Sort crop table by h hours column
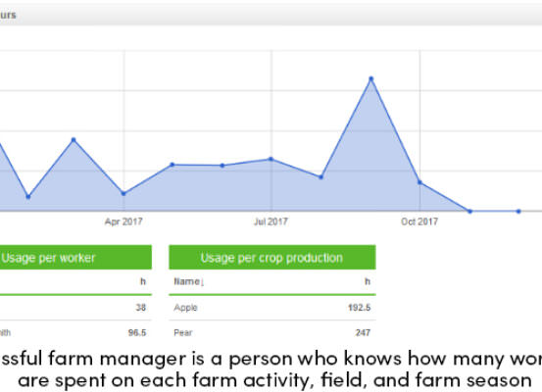542x392 pixels. pyautogui.click(x=368, y=281)
